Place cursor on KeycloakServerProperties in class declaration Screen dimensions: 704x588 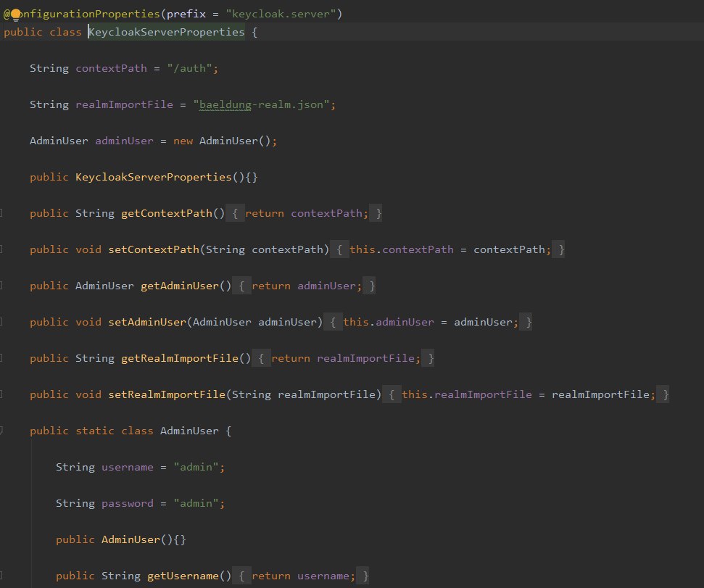[x=167, y=33]
